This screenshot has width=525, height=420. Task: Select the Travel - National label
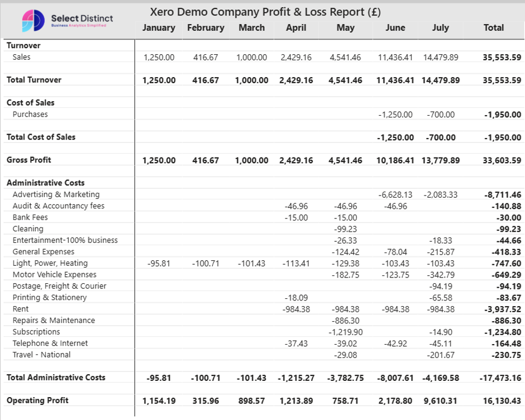tap(41, 355)
